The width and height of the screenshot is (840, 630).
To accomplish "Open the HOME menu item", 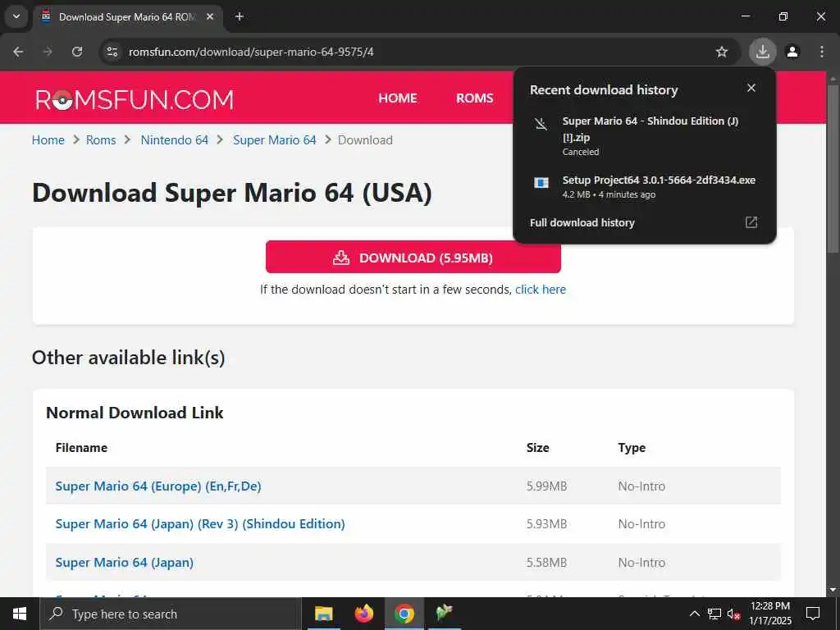I will click(398, 98).
